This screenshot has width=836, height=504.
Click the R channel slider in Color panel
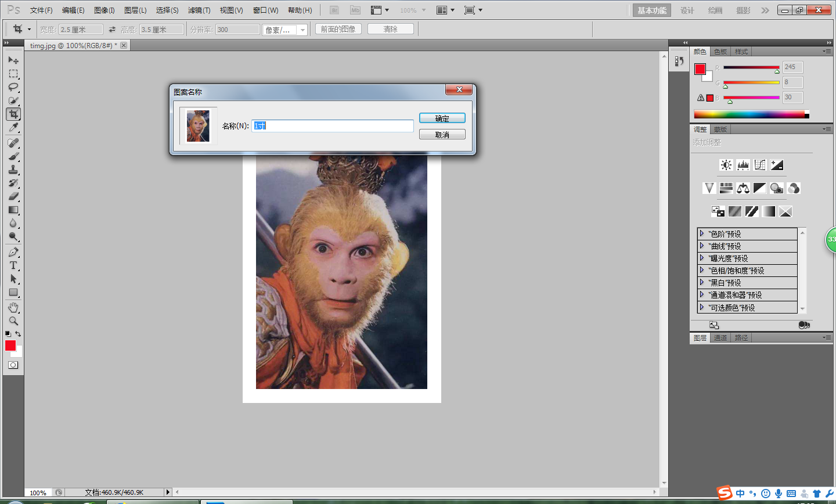point(751,67)
